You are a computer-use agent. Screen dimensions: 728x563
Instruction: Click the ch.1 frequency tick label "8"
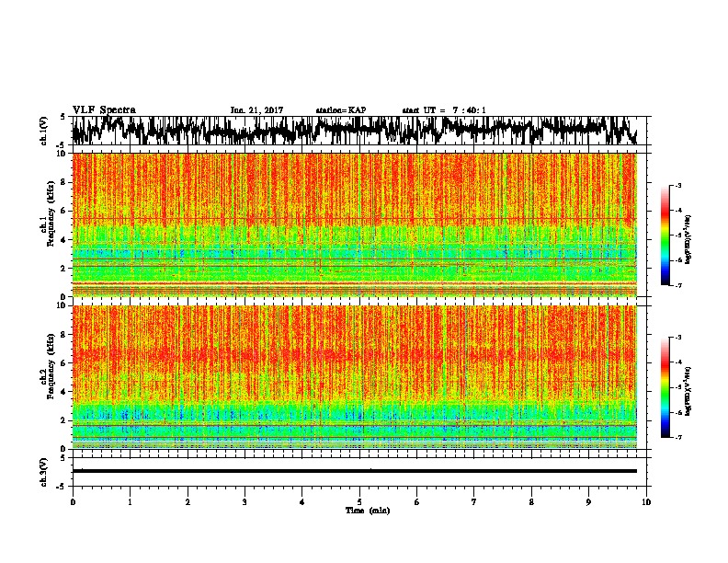click(63, 182)
